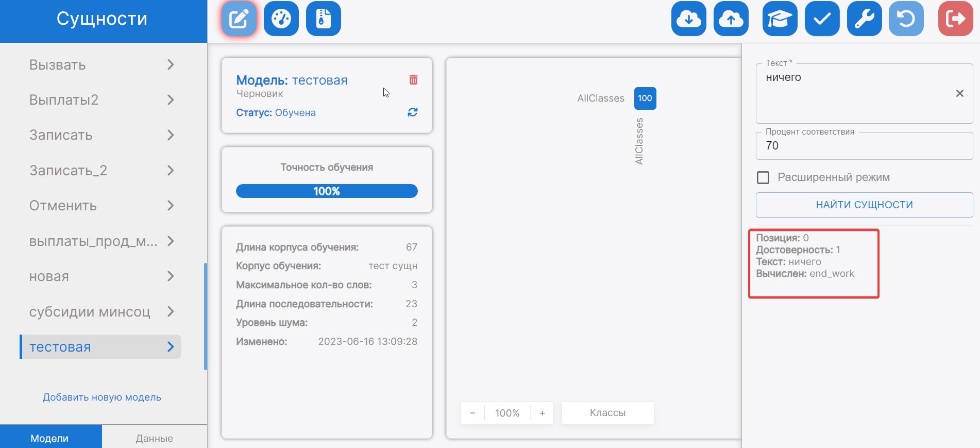Delete the model with trash icon
Screen dimensions: 980x448
click(x=413, y=80)
